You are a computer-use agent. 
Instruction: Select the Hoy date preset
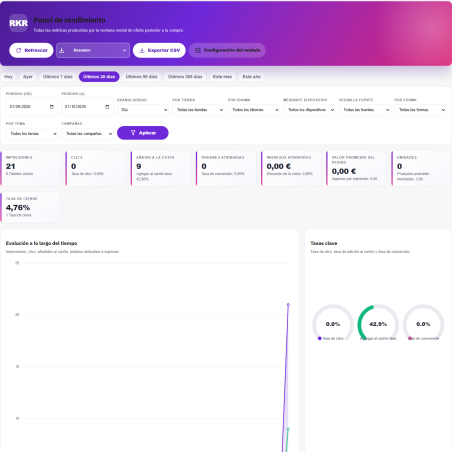pyautogui.click(x=8, y=77)
